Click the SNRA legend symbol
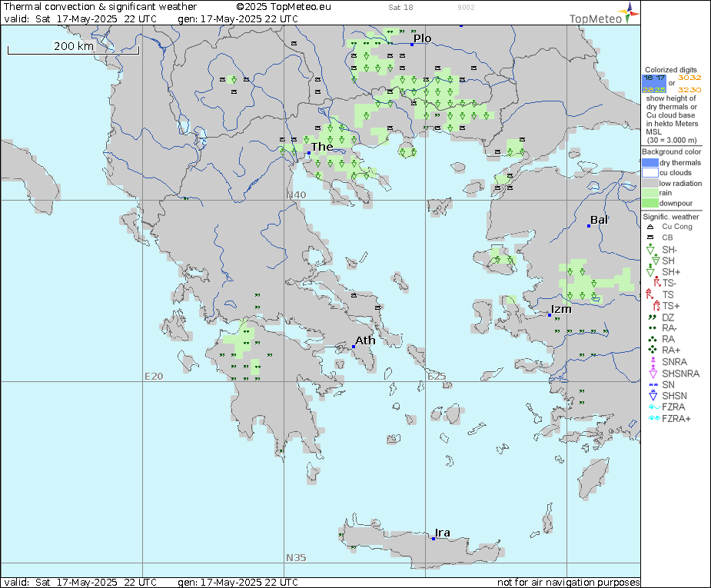 [653, 361]
